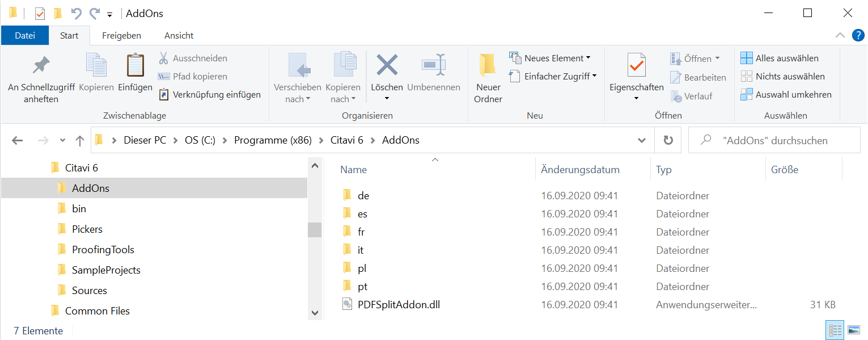This screenshot has width=868, height=340.
Task: Open Neues Element dropdown
Action: [549, 58]
